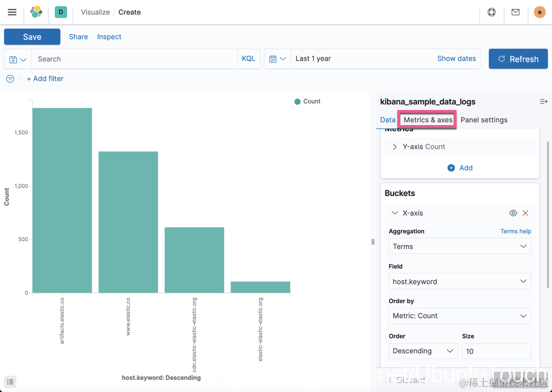Open the Share menu

pyautogui.click(x=78, y=37)
